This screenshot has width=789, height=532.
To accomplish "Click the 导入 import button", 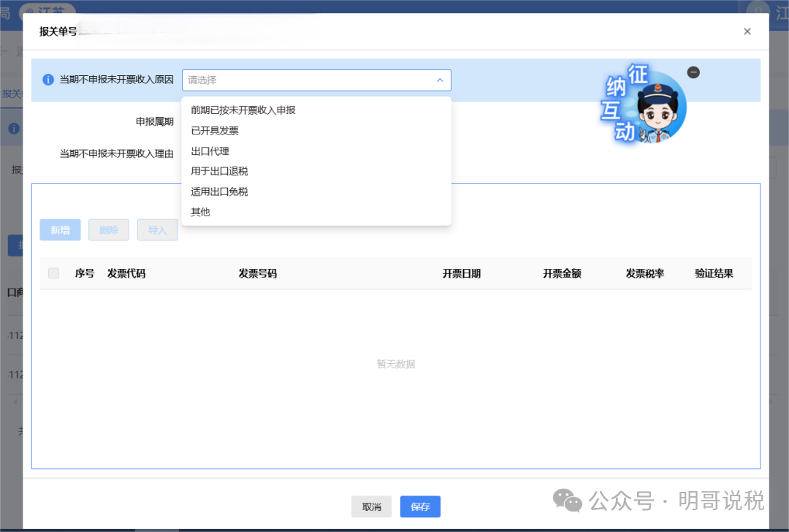I will [157, 229].
